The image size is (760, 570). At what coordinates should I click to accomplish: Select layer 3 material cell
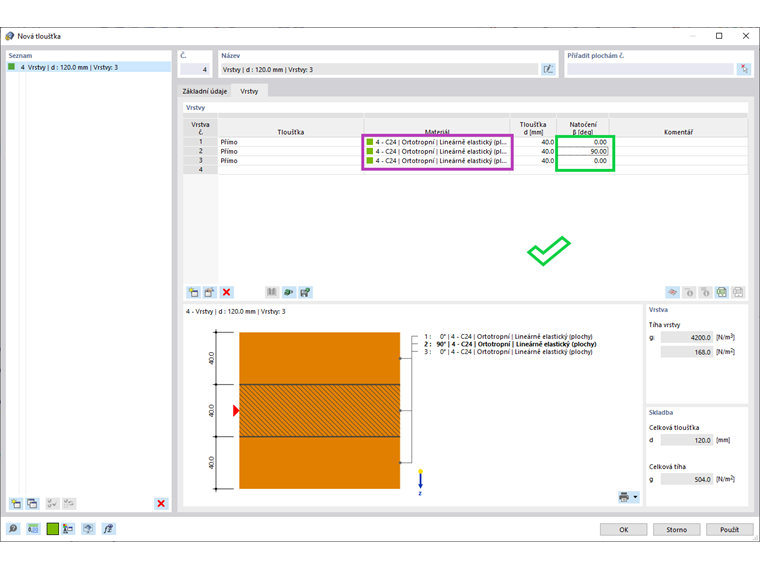437,160
